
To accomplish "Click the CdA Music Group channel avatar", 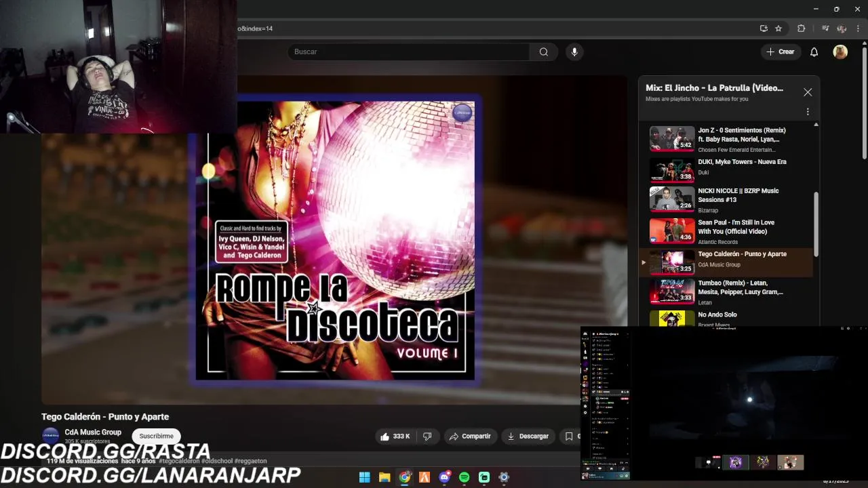I will (51, 436).
